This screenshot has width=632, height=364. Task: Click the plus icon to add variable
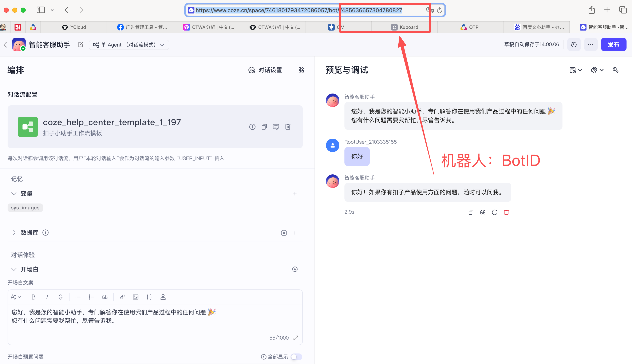pos(295,194)
